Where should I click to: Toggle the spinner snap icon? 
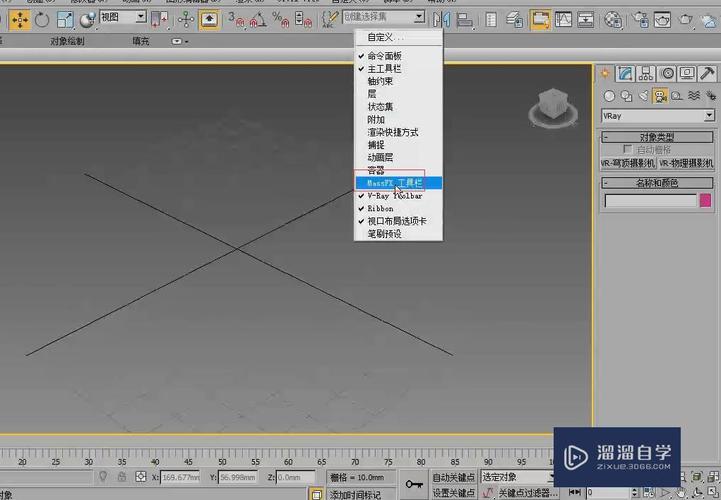point(303,20)
